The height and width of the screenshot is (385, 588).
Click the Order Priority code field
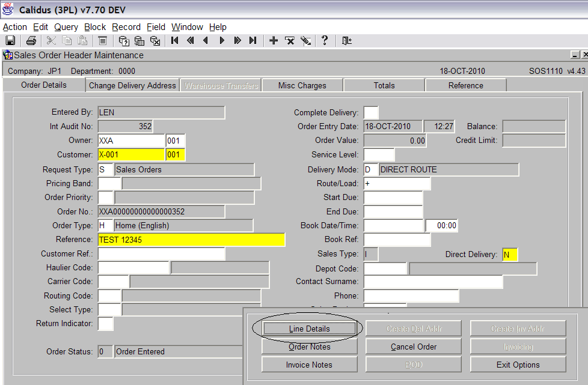tap(106, 198)
